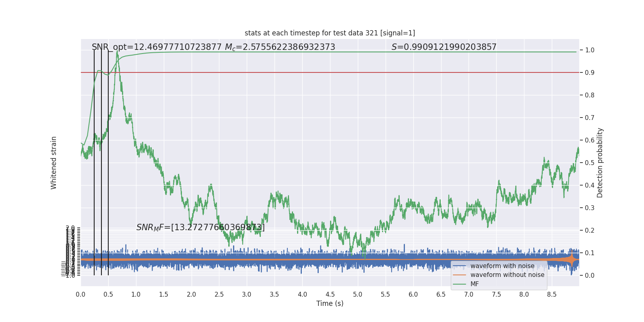Click the orange merger spike near 8.85 s
This screenshot has width=644, height=322.
pyautogui.click(x=571, y=259)
